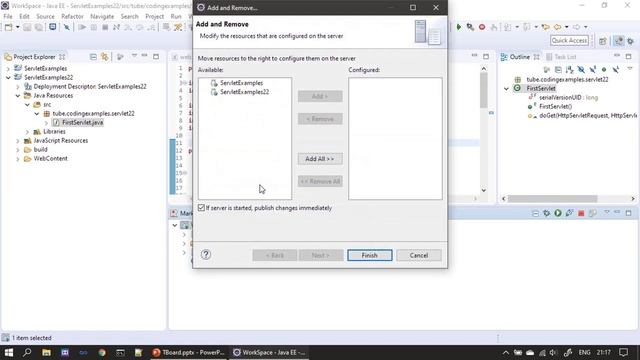Select the Java EE perspective icon
This screenshot has width=640, height=360.
click(619, 41)
